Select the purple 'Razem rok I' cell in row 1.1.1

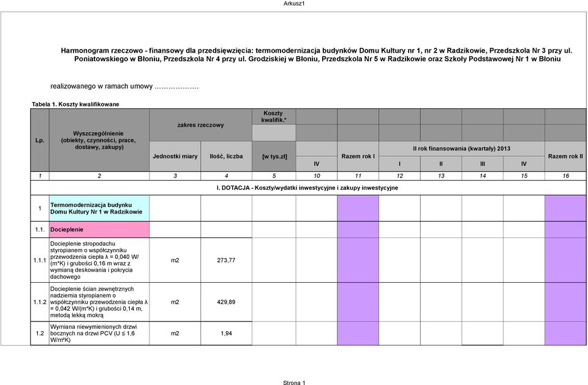point(358,260)
